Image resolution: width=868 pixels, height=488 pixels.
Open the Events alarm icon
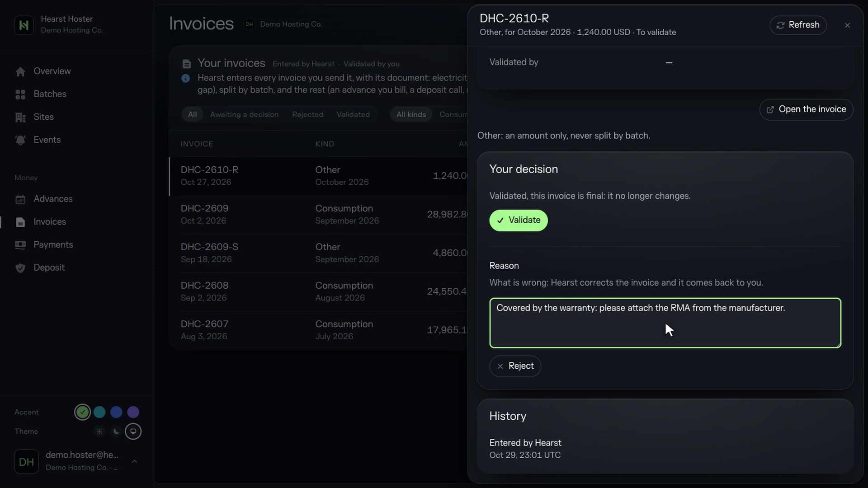[x=20, y=140]
